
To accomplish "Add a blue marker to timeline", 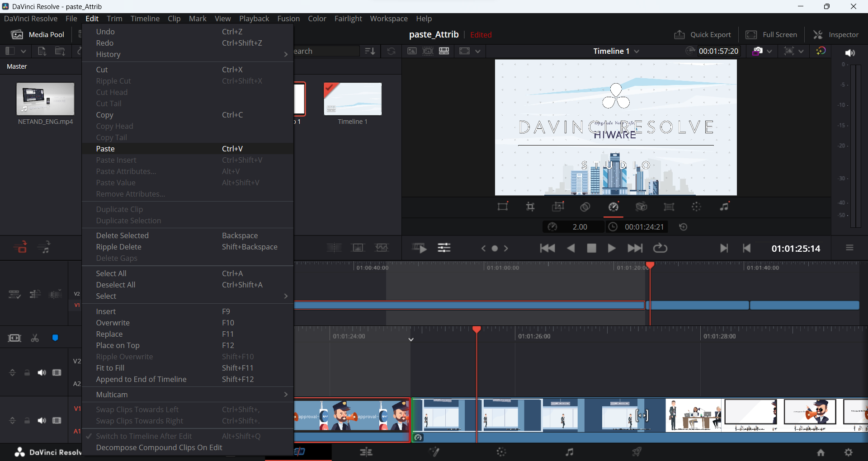I will coord(55,338).
